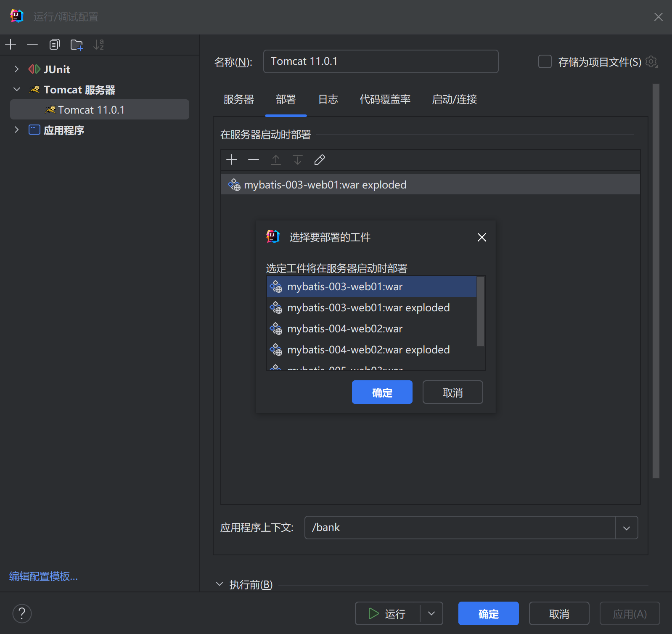Add a deployment artifact with plus

pos(232,160)
